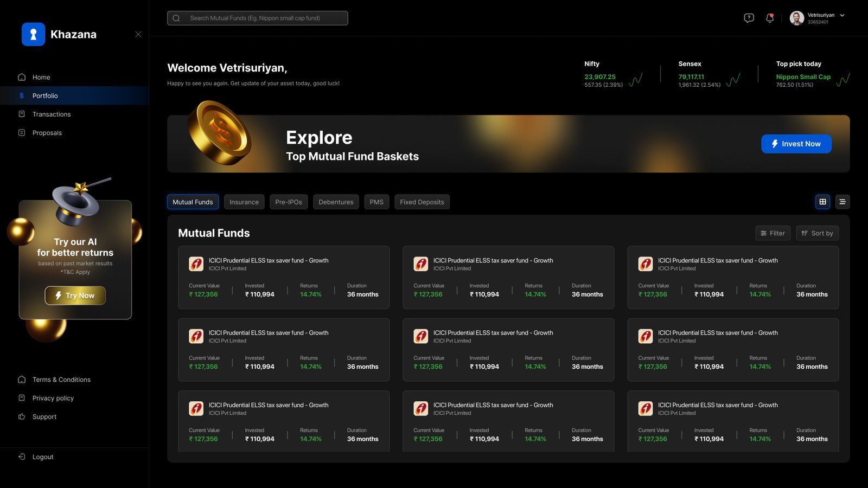Click the Vetrisuriyan profile avatar
Screen dimensions: 868x488
pos(797,18)
